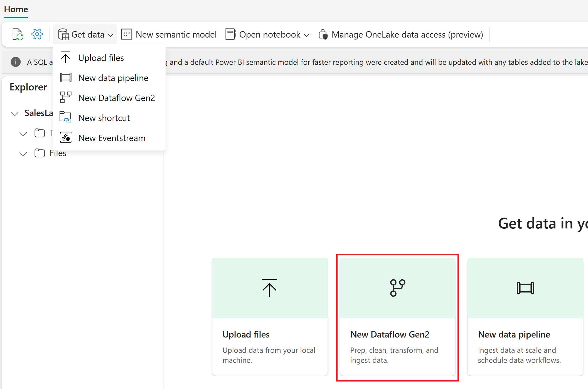The height and width of the screenshot is (389, 588).
Task: Collapse the Files folder in Explorer
Action: tap(23, 154)
